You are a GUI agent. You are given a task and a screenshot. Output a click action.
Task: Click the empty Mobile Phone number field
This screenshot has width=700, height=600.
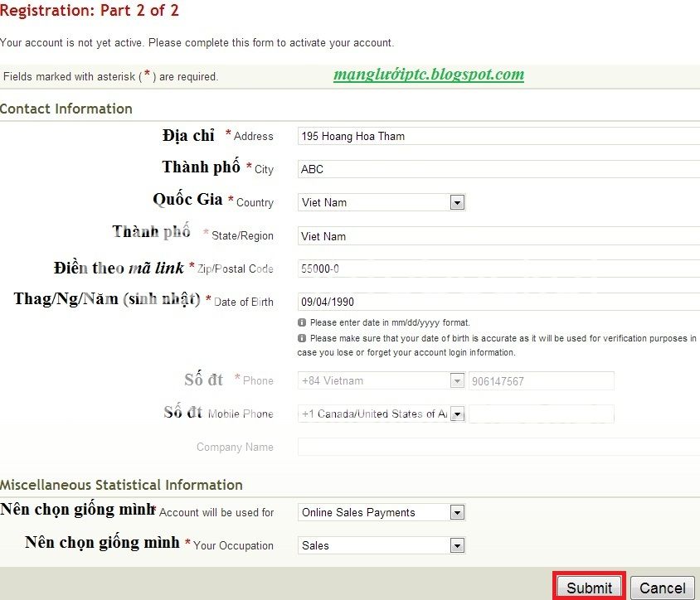(x=541, y=414)
